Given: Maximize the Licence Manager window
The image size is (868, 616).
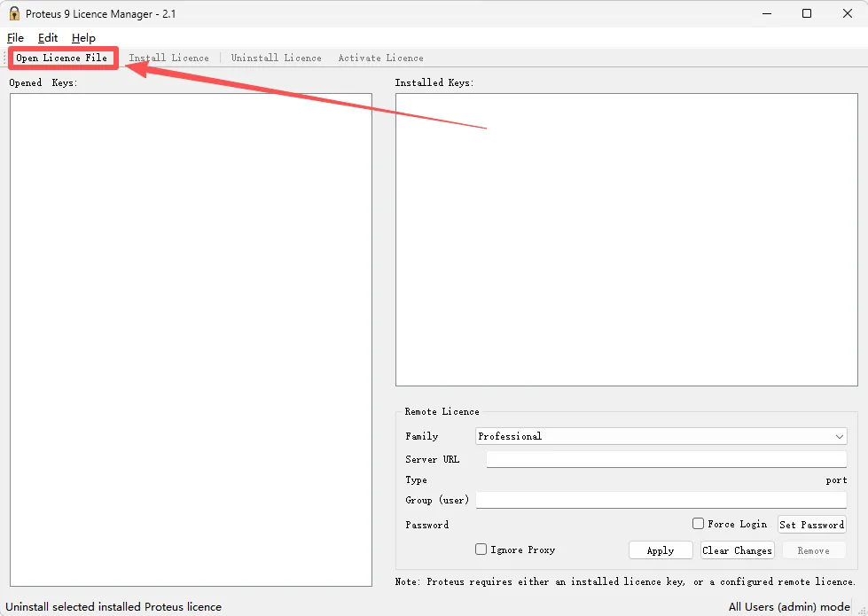Looking at the screenshot, I should point(807,13).
